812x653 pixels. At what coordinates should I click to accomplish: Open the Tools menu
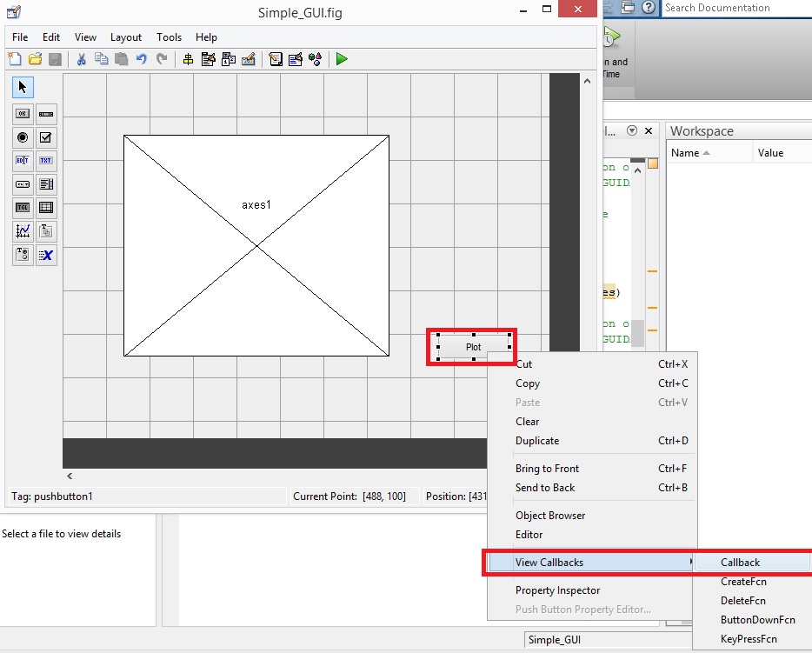pyautogui.click(x=170, y=37)
